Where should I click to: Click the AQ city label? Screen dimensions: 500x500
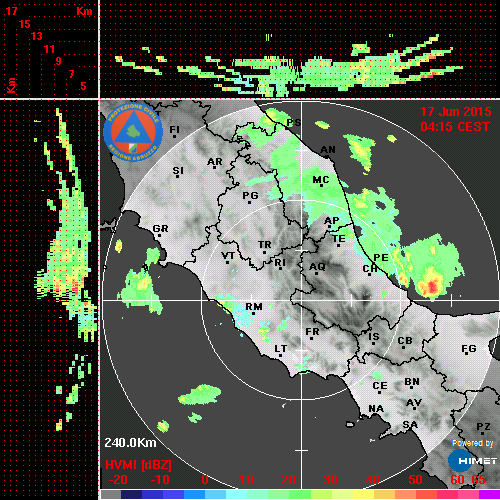317,267
